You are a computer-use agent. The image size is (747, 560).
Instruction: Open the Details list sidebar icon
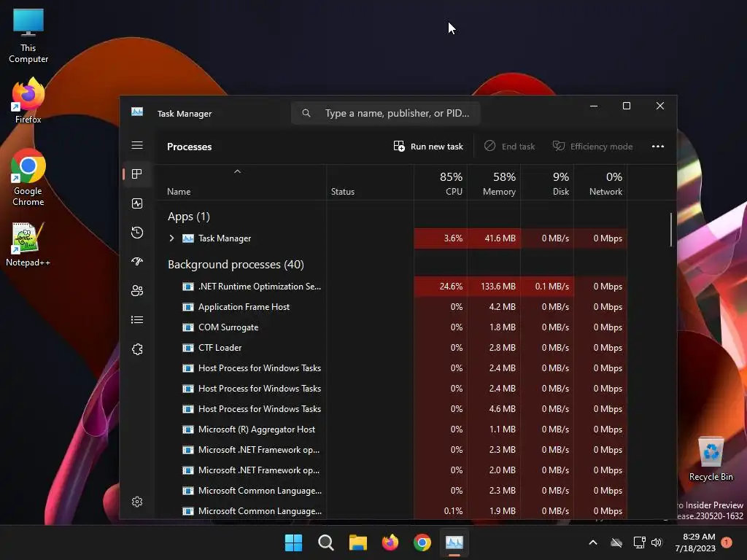(137, 319)
